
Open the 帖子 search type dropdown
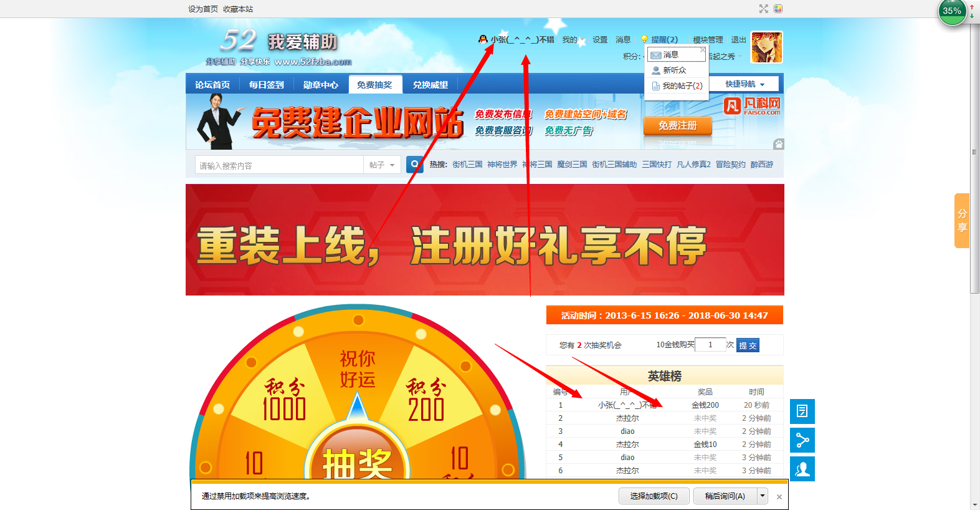click(x=382, y=165)
